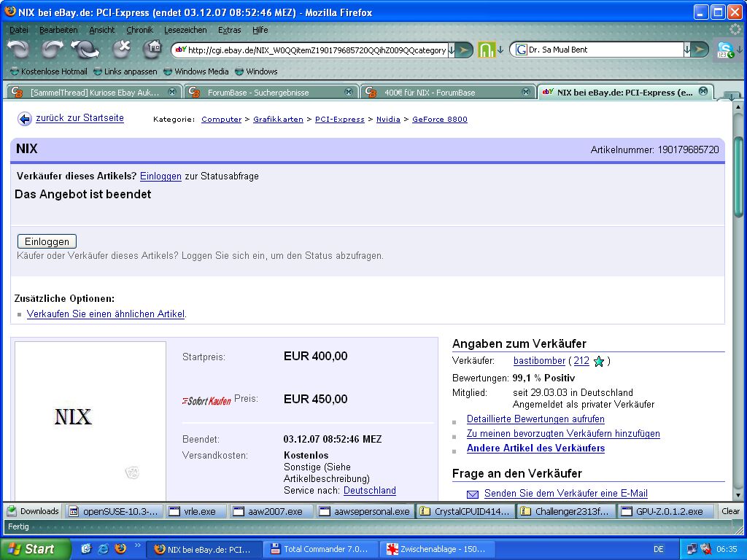Open the Grafikkarten category link
747x560 pixels.
[278, 119]
